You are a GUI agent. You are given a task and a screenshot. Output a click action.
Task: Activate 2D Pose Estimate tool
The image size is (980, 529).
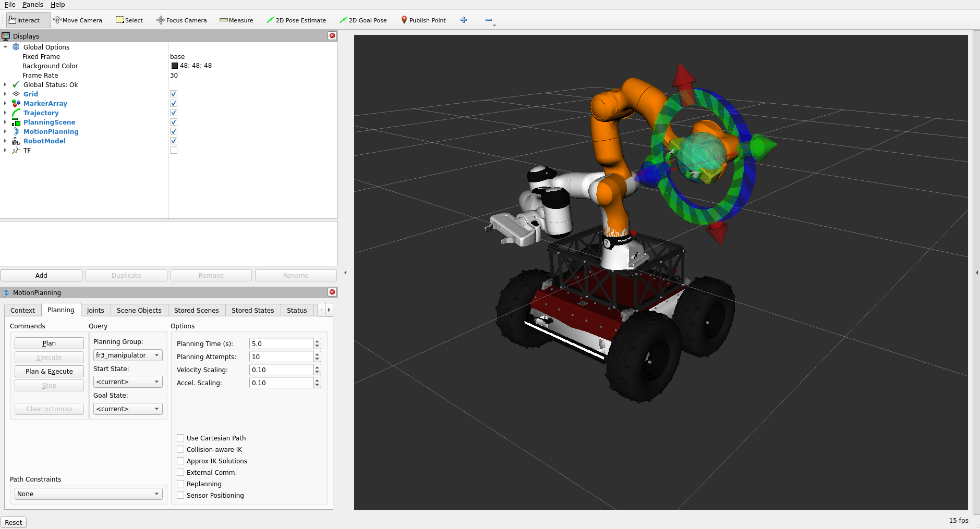pyautogui.click(x=296, y=20)
